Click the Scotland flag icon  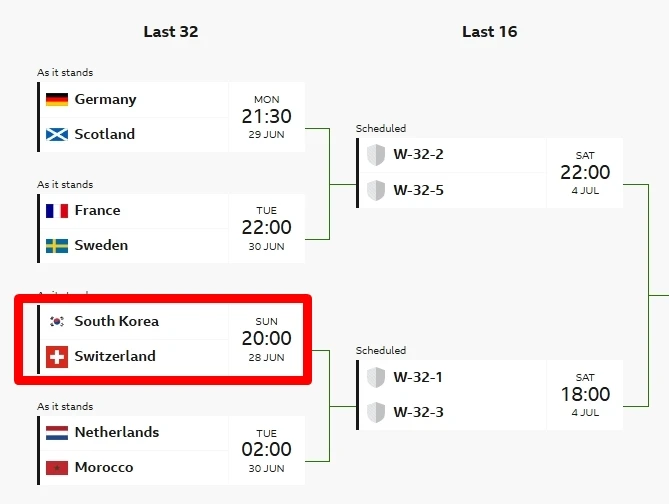tap(57, 134)
